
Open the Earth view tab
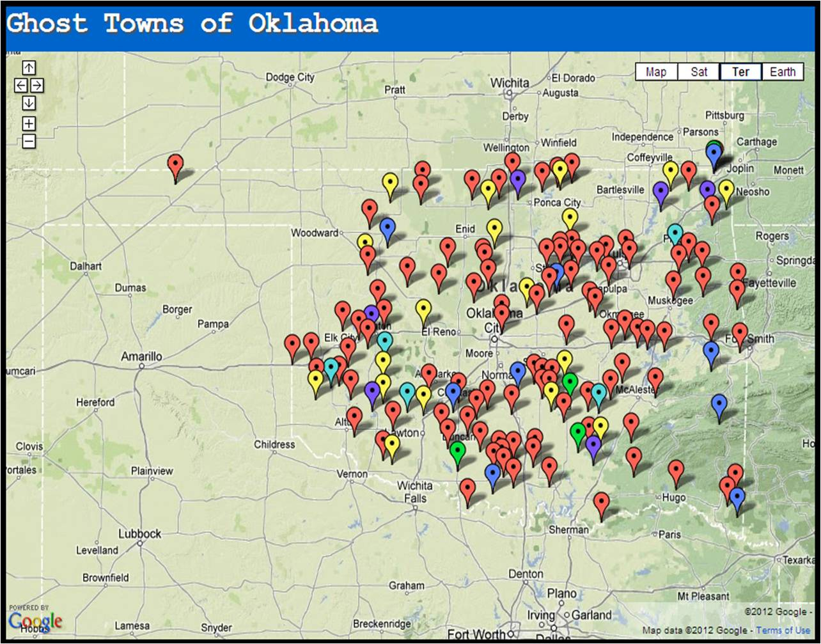click(x=783, y=72)
